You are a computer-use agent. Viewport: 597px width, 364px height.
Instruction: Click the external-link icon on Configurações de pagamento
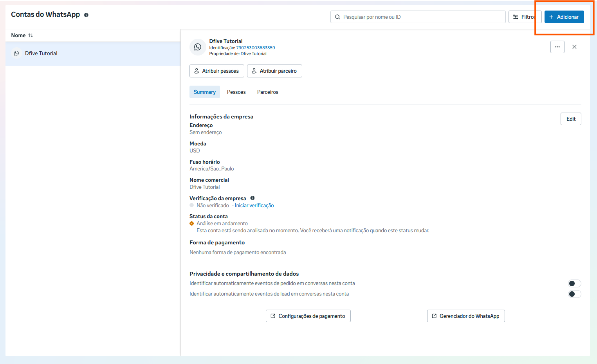pyautogui.click(x=273, y=316)
